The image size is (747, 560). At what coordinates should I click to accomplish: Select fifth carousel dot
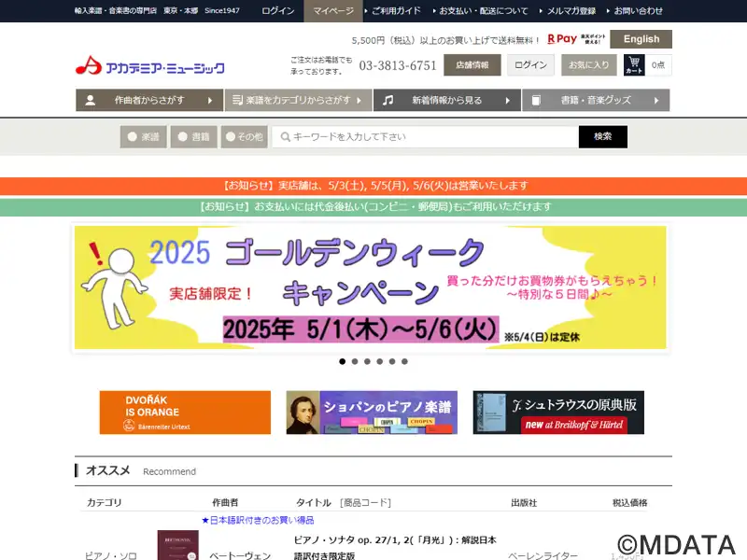pos(392,361)
